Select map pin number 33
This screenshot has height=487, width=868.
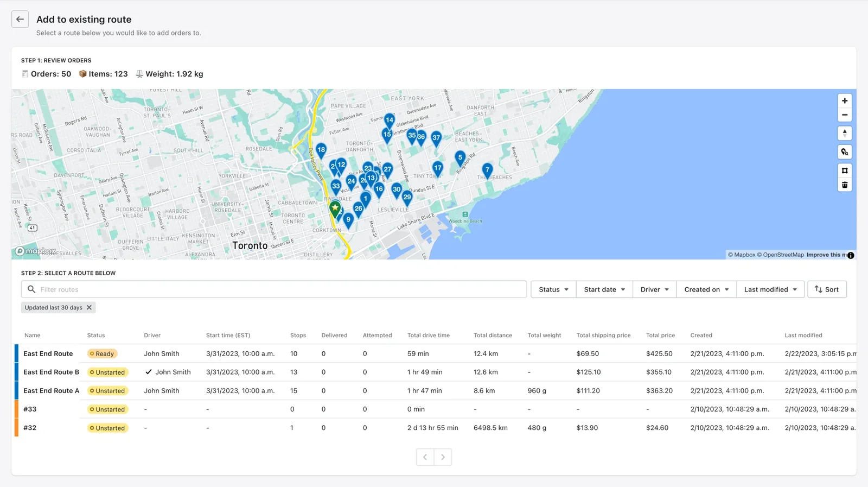(336, 187)
